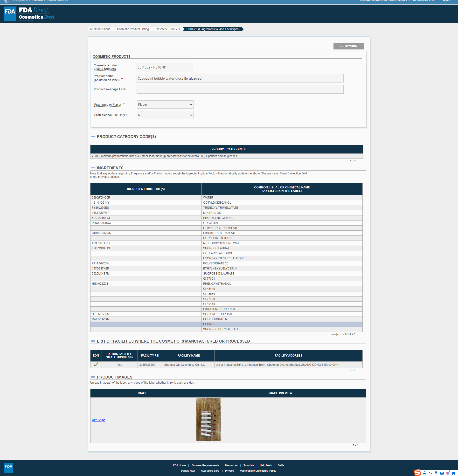
Task: Toggle the punctuation mode in IME bar
Action: [x=430, y=473]
